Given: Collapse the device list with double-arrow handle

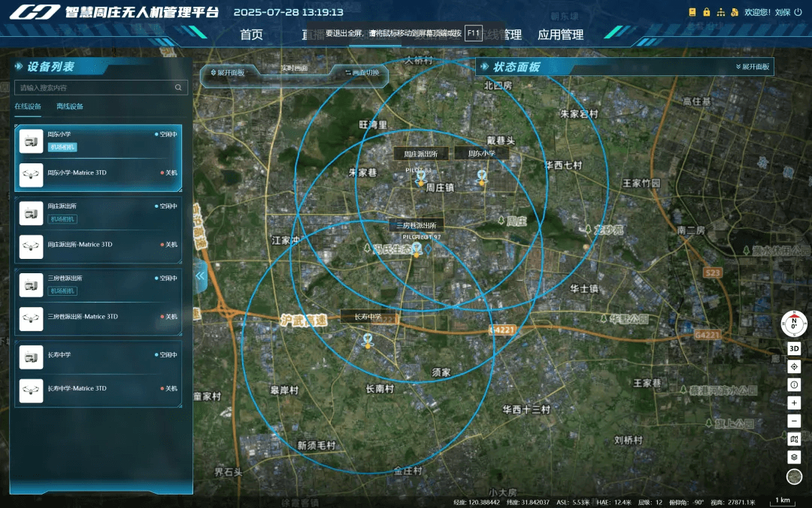Looking at the screenshot, I should click(201, 276).
